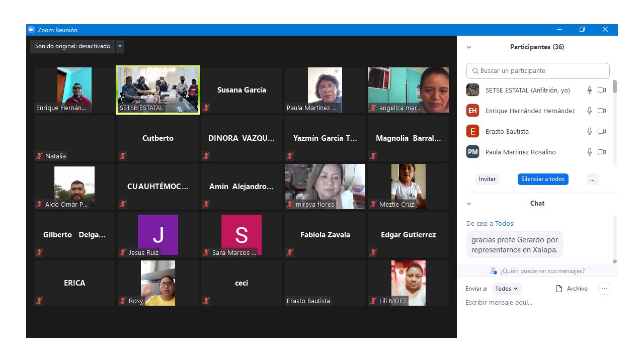644x362 pixels.
Task: Click muted mic icon on ERICA tile
Action: coord(39,301)
